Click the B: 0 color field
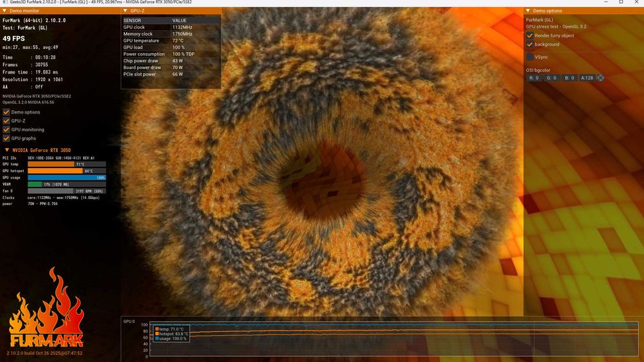 569,78
